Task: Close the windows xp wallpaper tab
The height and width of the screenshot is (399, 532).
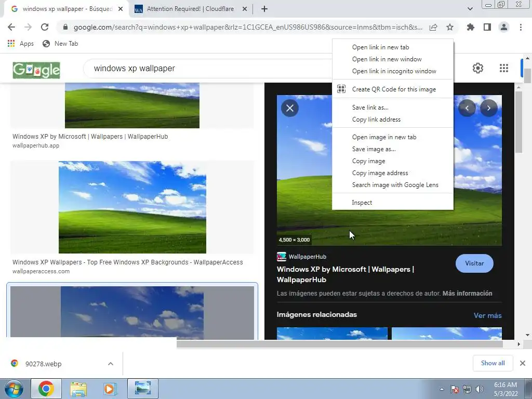Action: click(121, 9)
